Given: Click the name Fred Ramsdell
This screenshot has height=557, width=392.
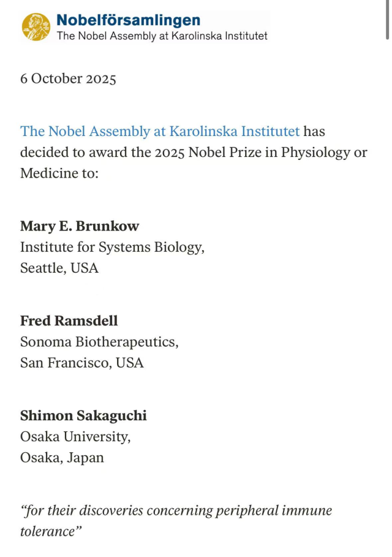Looking at the screenshot, I should tap(69, 321).
